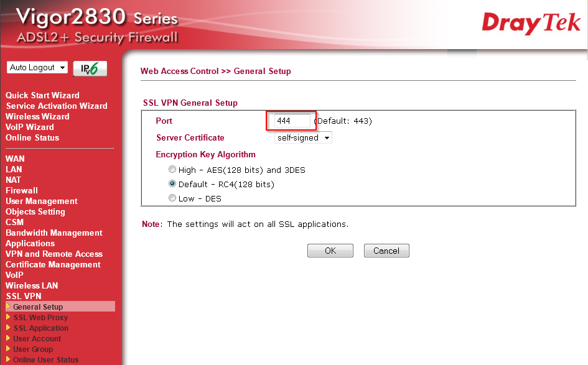Click the arrow beside SSL Application
This screenshot has width=588, height=365.
8,328
